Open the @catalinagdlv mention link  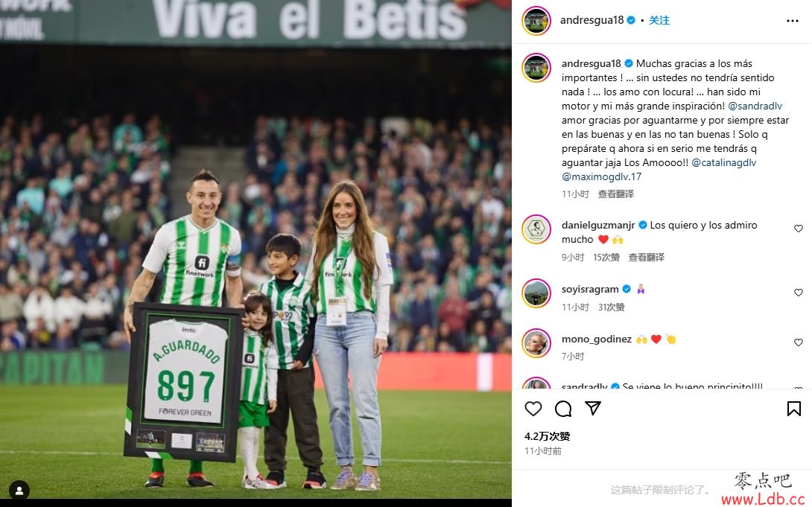click(x=723, y=162)
